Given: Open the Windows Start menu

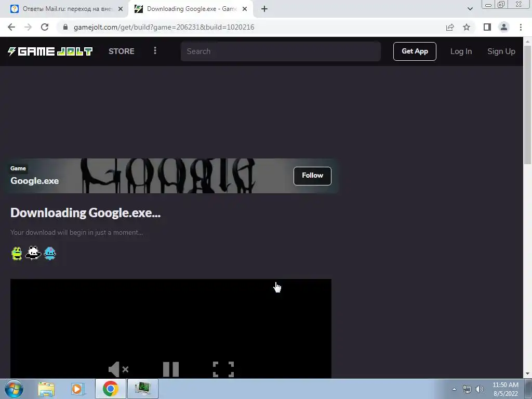Looking at the screenshot, I should [x=14, y=389].
